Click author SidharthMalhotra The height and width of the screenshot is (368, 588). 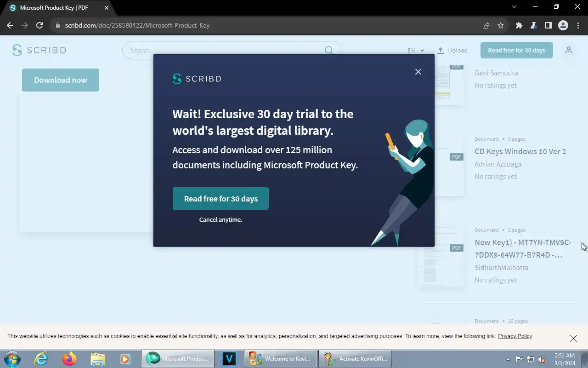[x=501, y=268]
